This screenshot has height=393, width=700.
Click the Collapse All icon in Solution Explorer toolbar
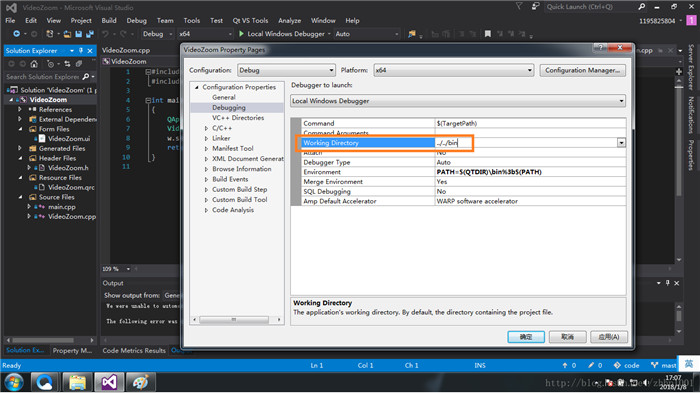(79, 64)
